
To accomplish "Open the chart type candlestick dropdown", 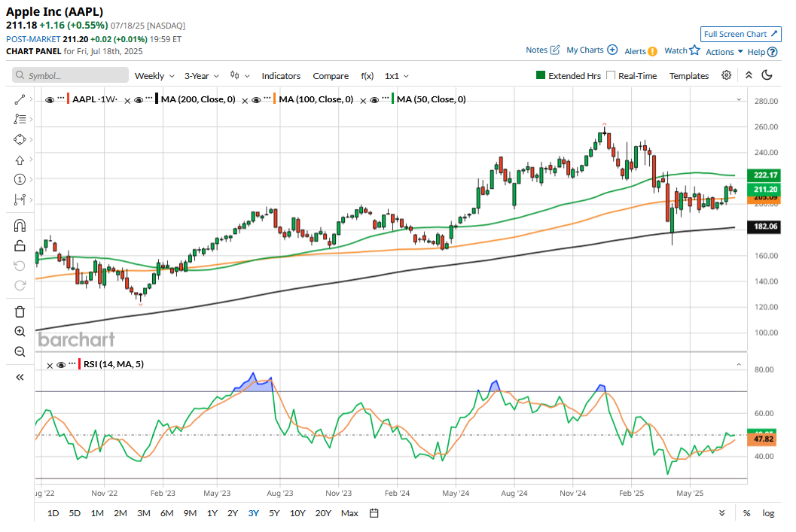I will 239,75.
